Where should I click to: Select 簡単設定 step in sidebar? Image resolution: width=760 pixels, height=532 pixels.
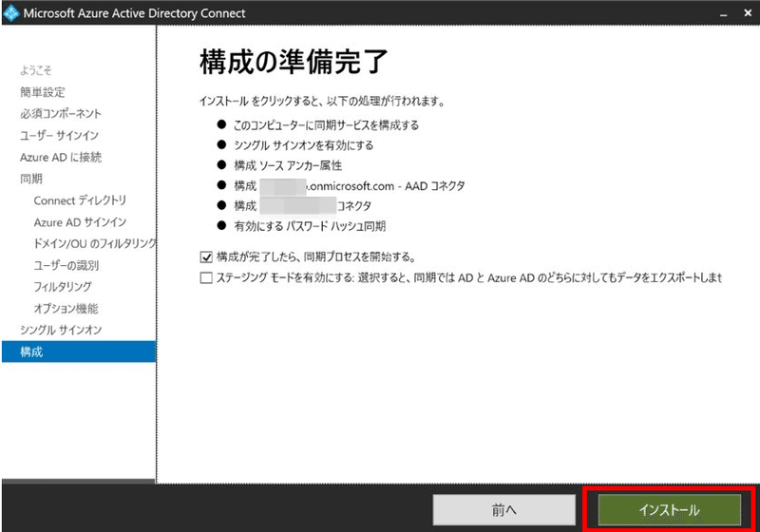point(42,92)
